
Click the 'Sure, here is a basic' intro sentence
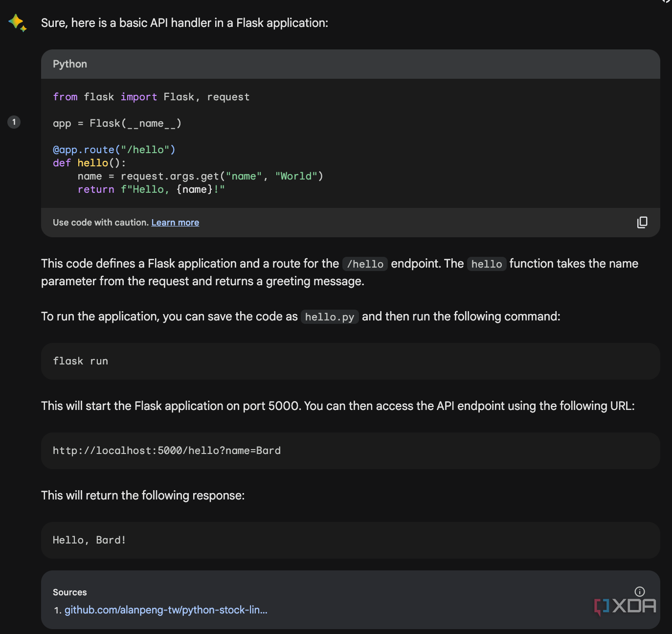click(185, 23)
